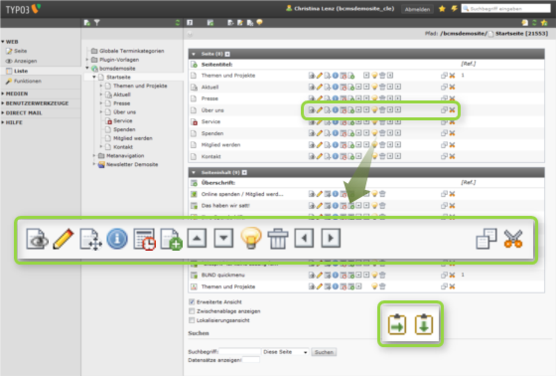Image resolution: width=556 pixels, height=376 pixels.
Task: Open the Funktionen module
Action: click(23, 81)
